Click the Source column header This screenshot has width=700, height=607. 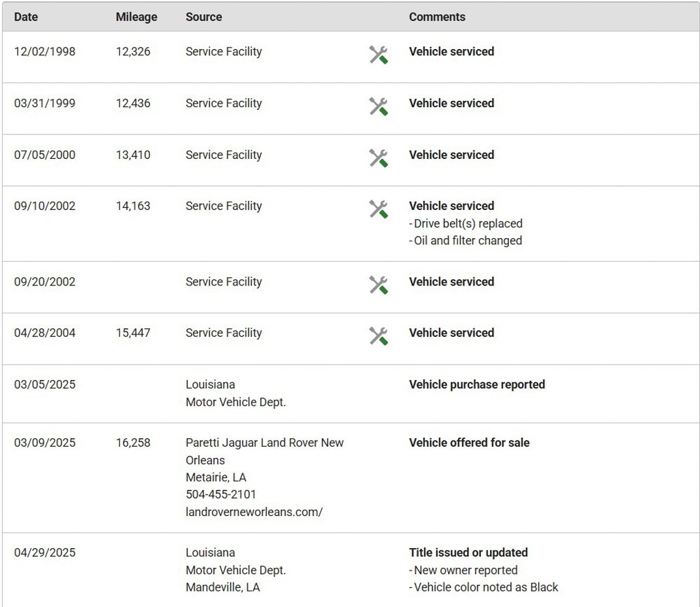point(204,17)
